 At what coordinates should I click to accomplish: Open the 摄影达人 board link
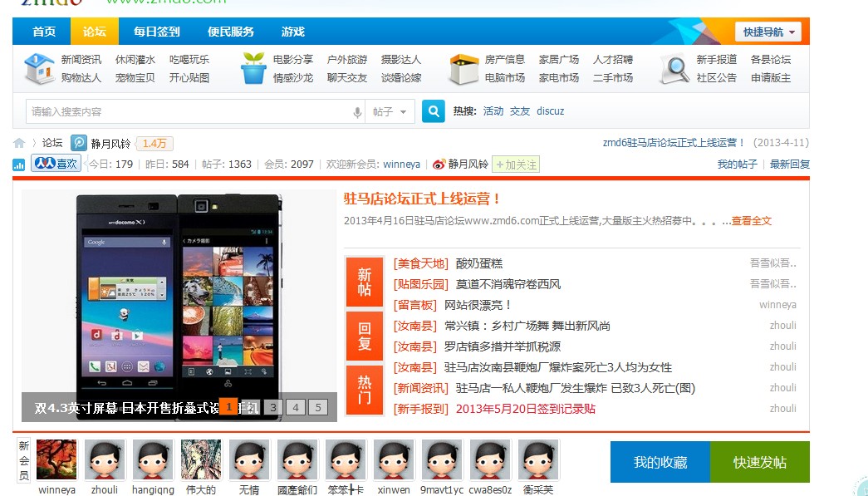[401, 60]
